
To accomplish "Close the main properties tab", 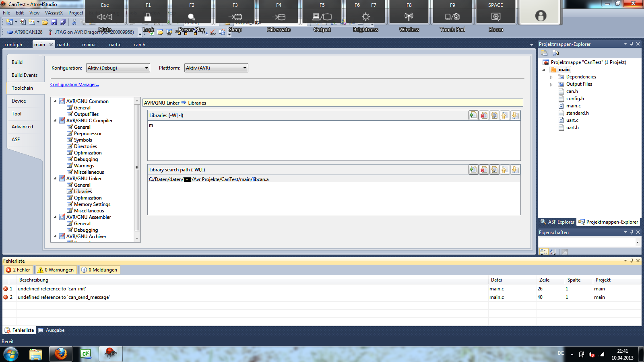I will [51, 45].
